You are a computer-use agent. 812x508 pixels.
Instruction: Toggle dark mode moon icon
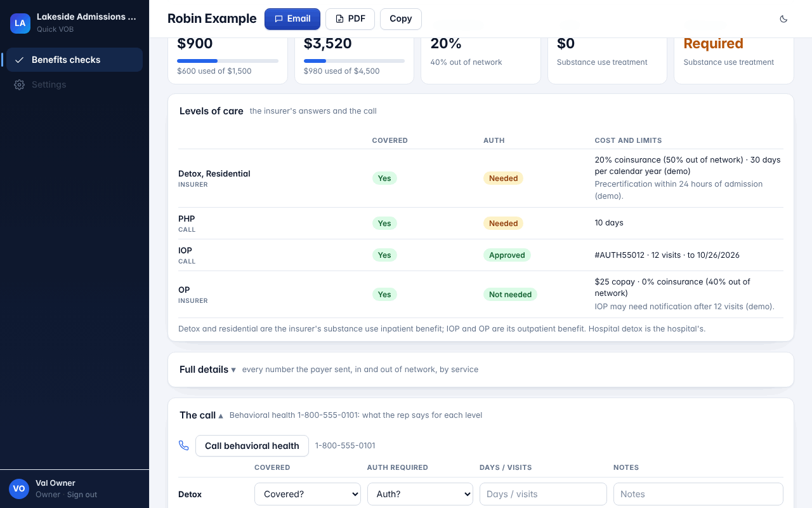click(x=783, y=19)
